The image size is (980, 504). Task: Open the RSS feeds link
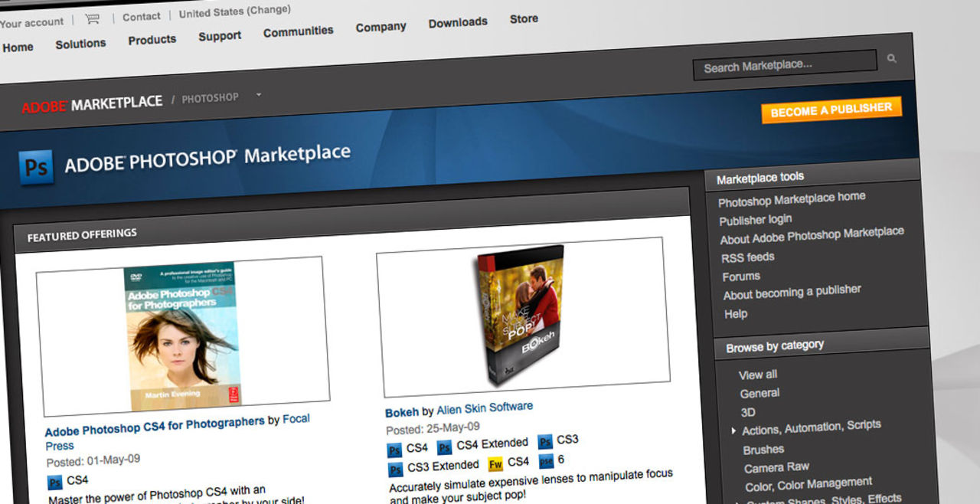click(x=748, y=257)
